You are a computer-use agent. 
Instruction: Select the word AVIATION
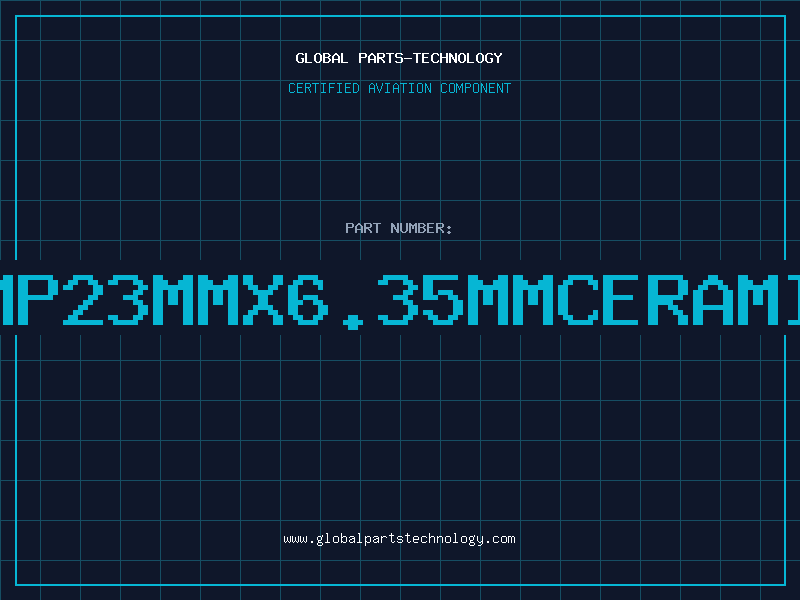click(400, 88)
